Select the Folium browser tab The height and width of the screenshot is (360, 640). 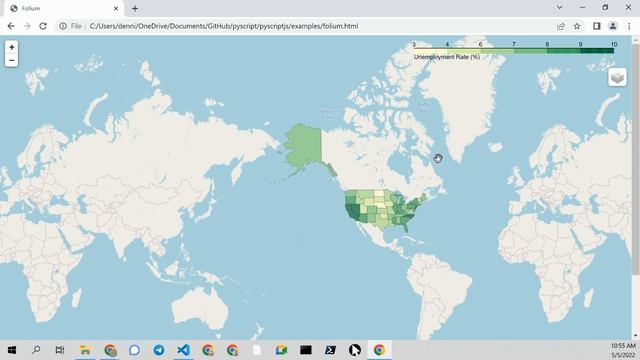(x=63, y=9)
